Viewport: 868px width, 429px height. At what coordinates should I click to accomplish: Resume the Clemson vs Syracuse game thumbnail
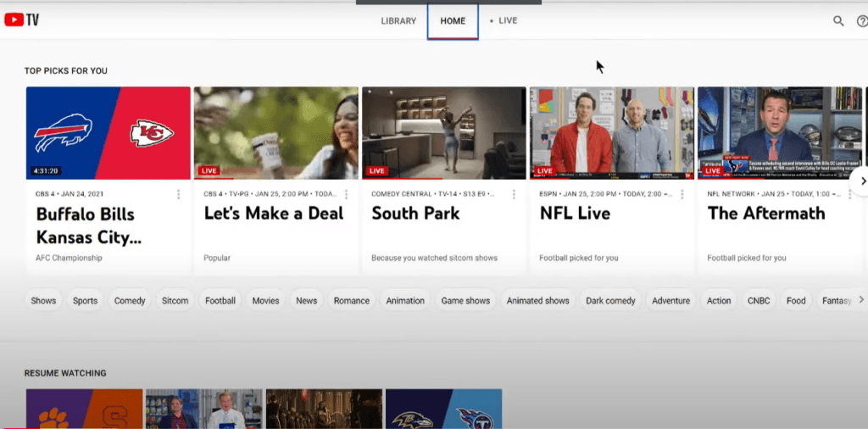pos(84,409)
